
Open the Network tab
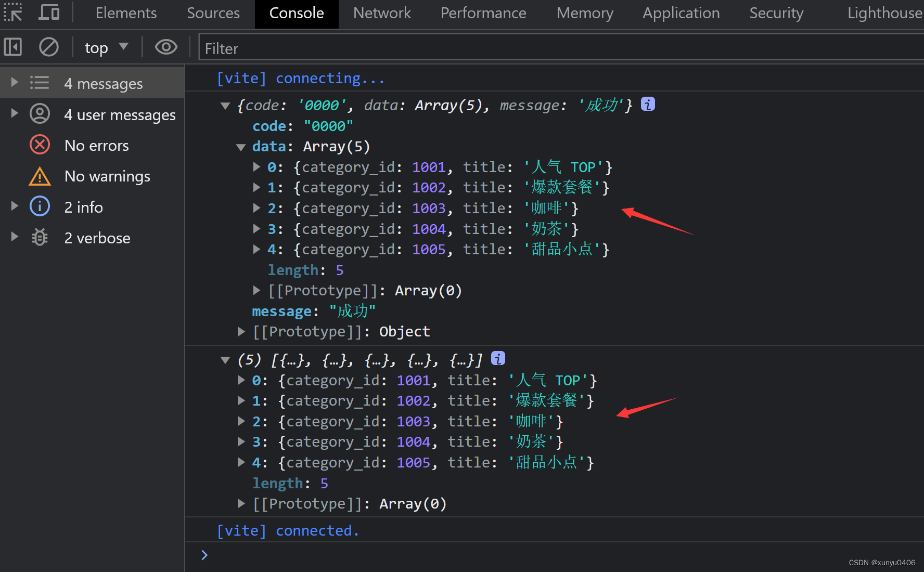382,13
